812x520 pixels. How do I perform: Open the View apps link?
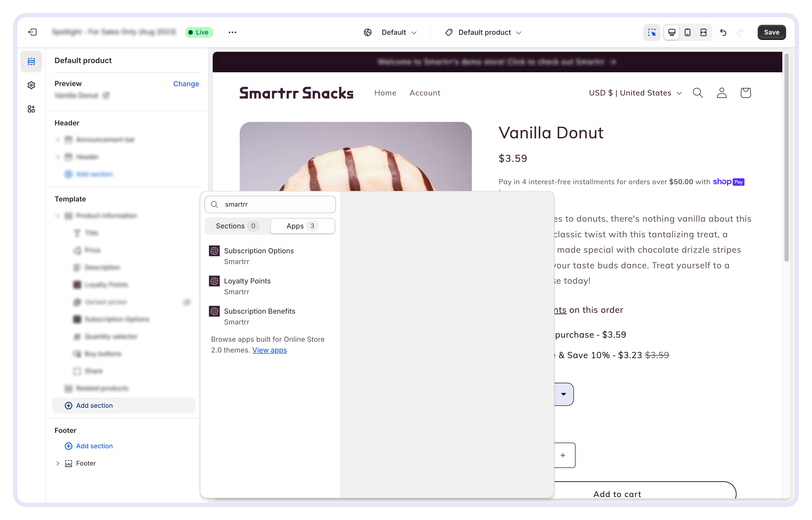point(269,350)
